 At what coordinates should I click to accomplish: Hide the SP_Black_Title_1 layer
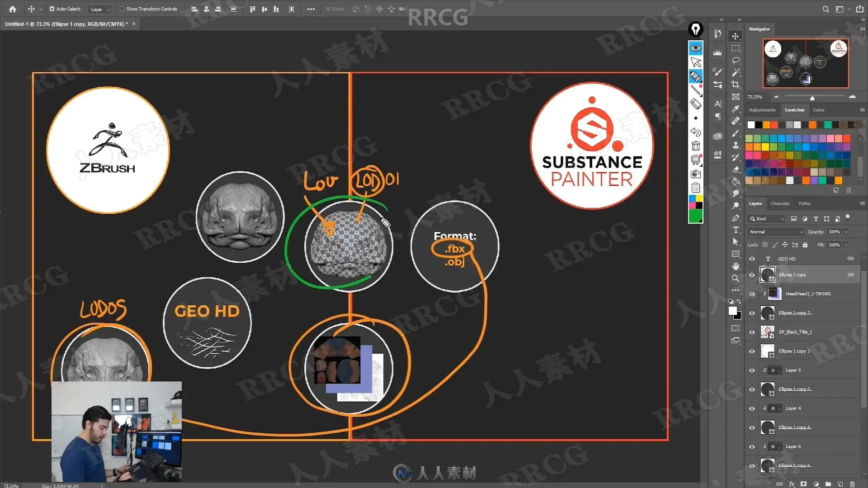pos(752,332)
